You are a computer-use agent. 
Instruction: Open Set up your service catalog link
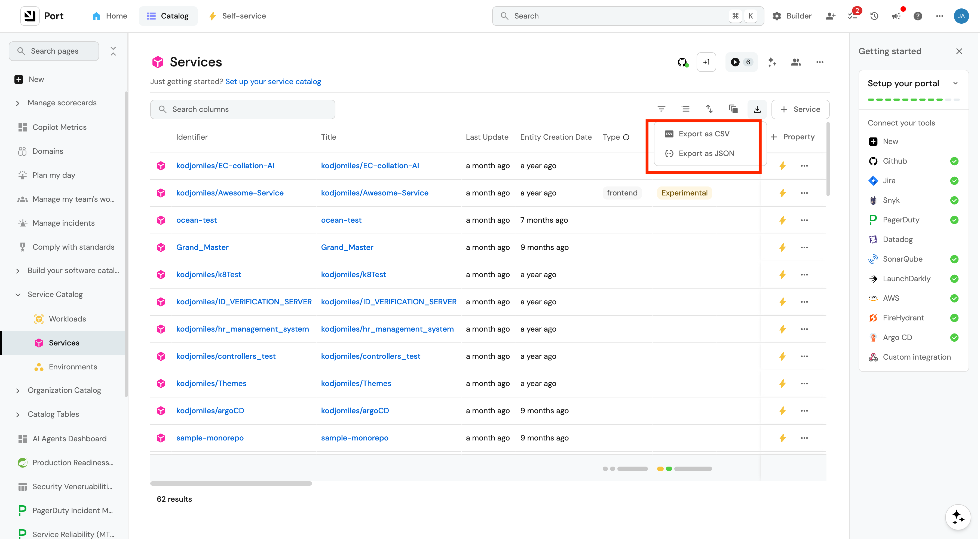pos(273,81)
